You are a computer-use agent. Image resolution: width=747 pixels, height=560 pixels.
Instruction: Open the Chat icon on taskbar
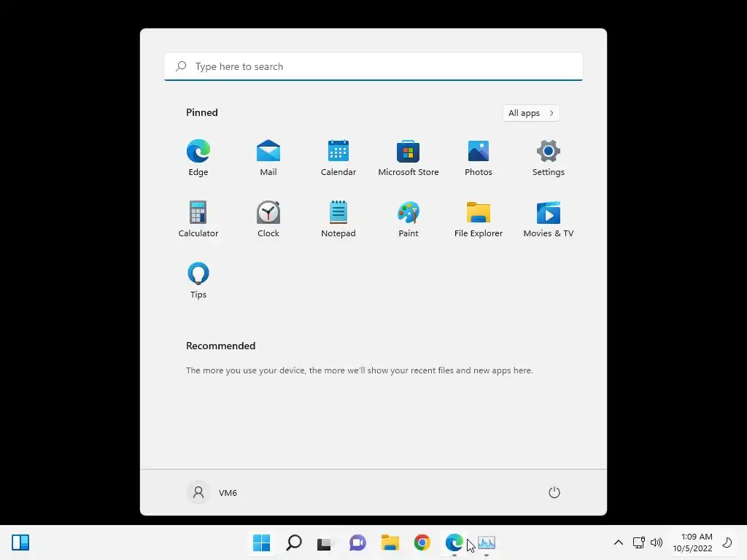(357, 542)
